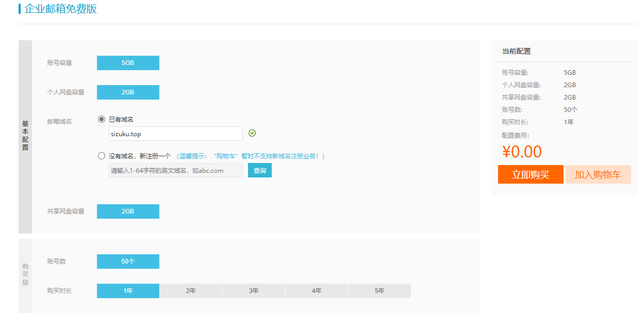Choose the 1年 purchase duration

pos(128,291)
